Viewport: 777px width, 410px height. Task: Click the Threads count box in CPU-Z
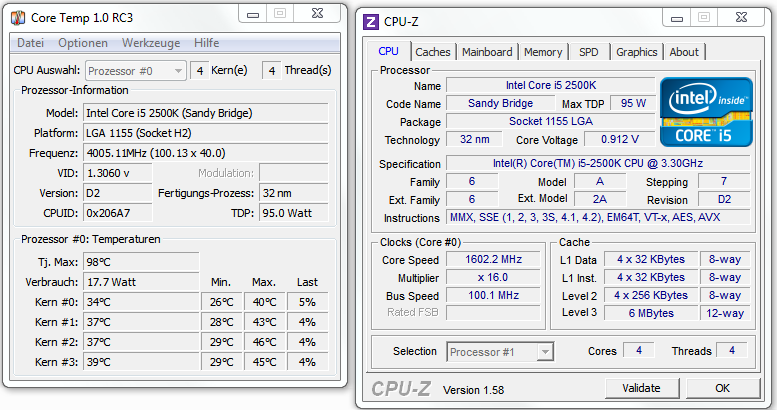pos(732,351)
